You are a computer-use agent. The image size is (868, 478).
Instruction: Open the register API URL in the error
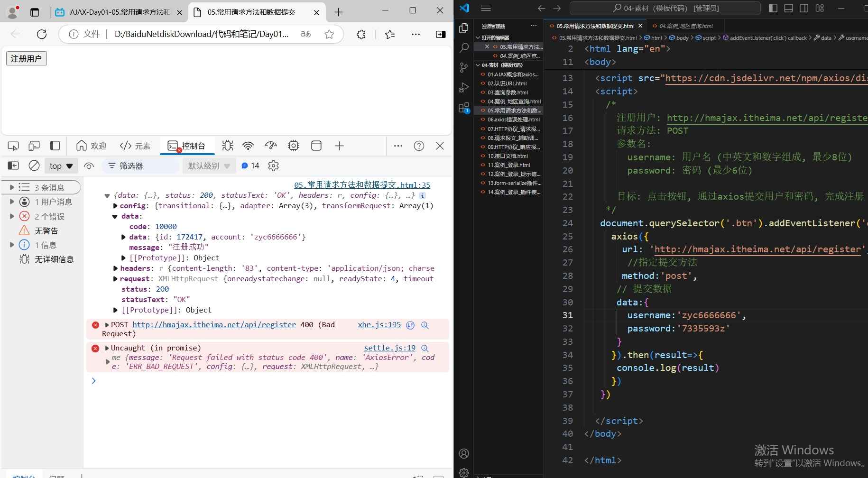214,325
